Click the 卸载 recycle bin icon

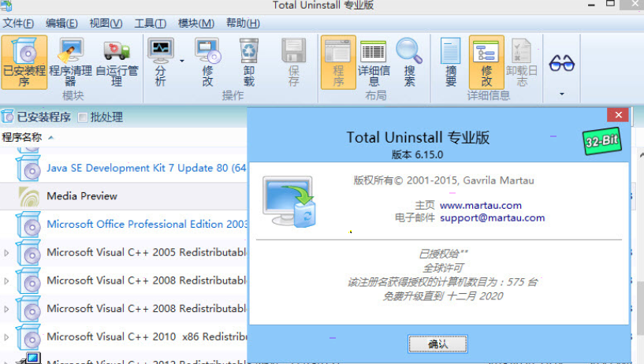point(249,62)
